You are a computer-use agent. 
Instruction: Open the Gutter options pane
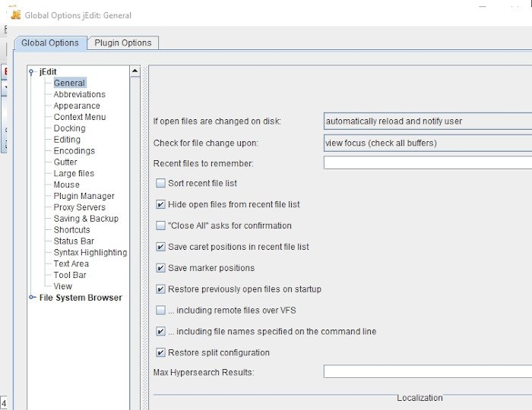click(x=65, y=162)
